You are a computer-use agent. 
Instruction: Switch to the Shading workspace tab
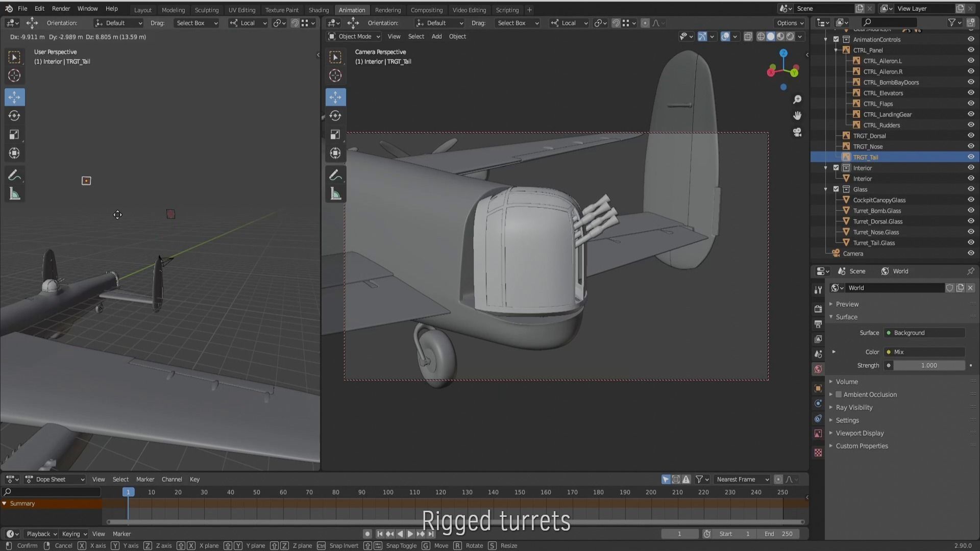[318, 10]
